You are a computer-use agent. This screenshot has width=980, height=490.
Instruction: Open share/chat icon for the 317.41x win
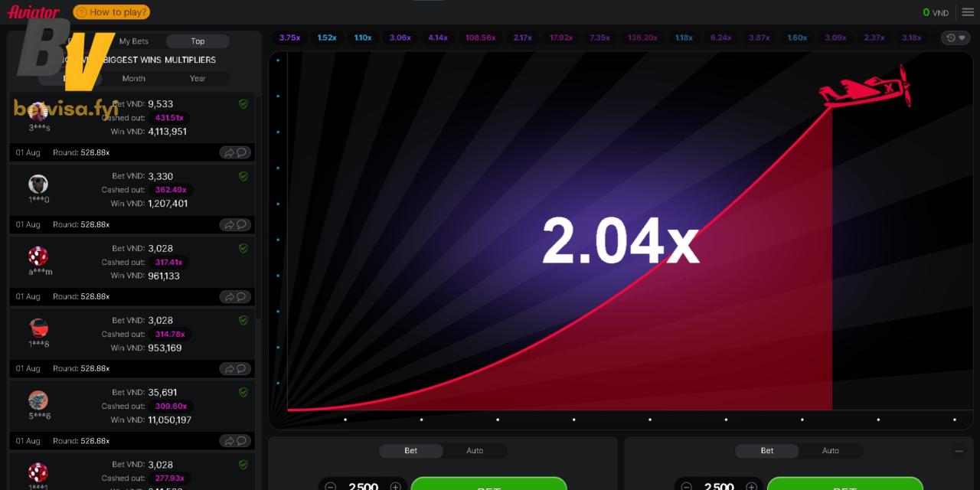tap(236, 296)
